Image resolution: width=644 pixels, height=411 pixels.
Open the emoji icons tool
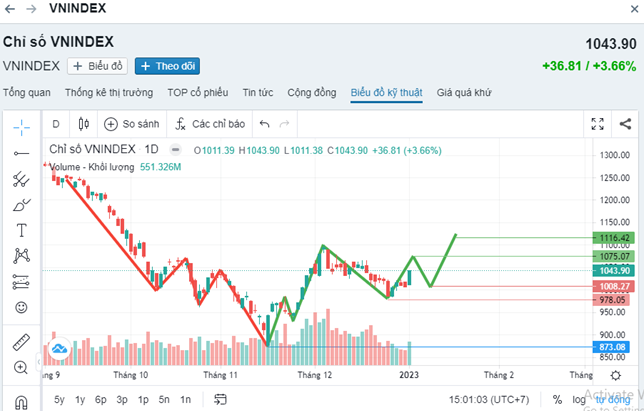coord(21,307)
